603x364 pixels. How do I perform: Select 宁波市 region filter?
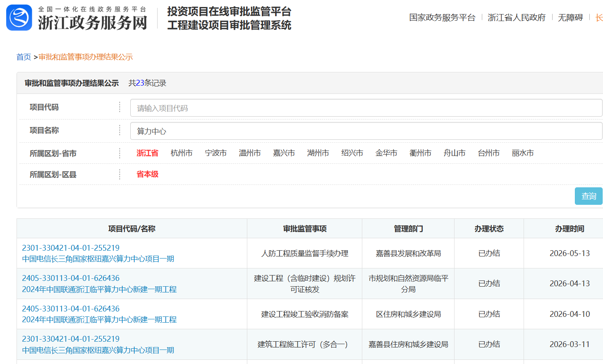(216, 153)
